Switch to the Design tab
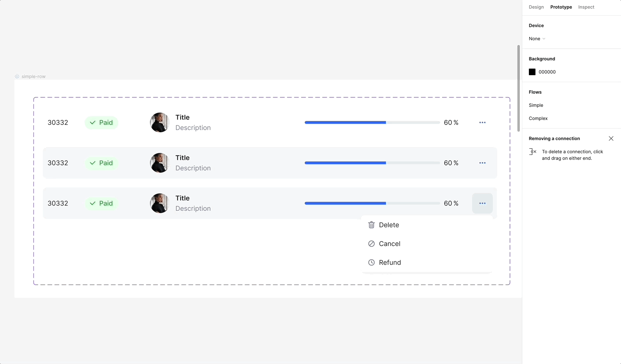 (x=536, y=7)
